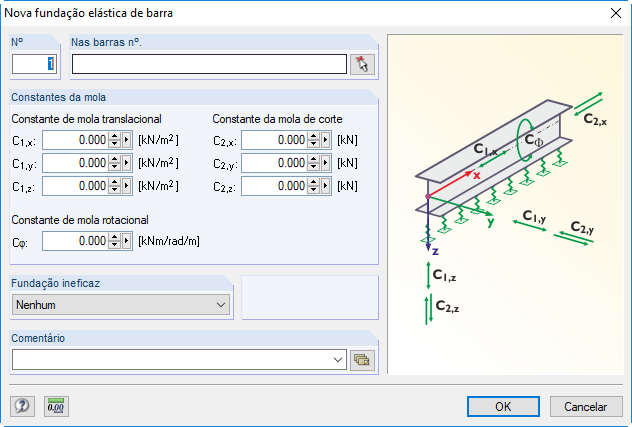Decrease C1,x with the down spinner
This screenshot has height=427, width=632.
pos(115,144)
